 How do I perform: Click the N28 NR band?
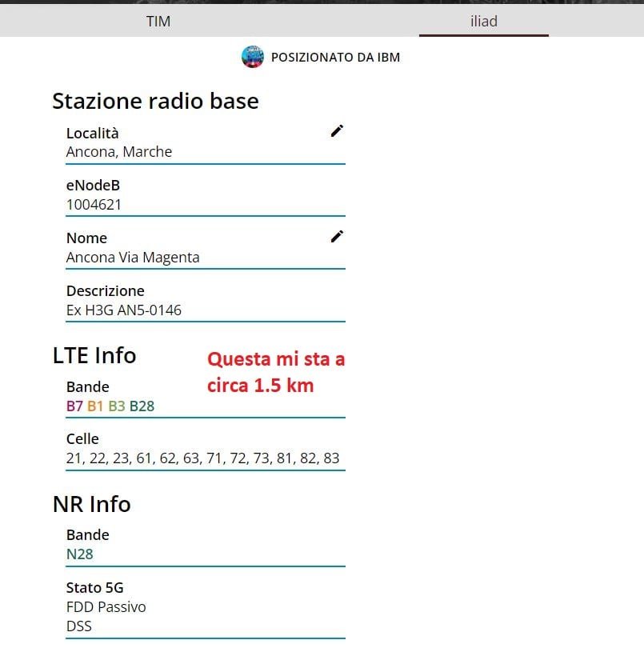(x=79, y=554)
